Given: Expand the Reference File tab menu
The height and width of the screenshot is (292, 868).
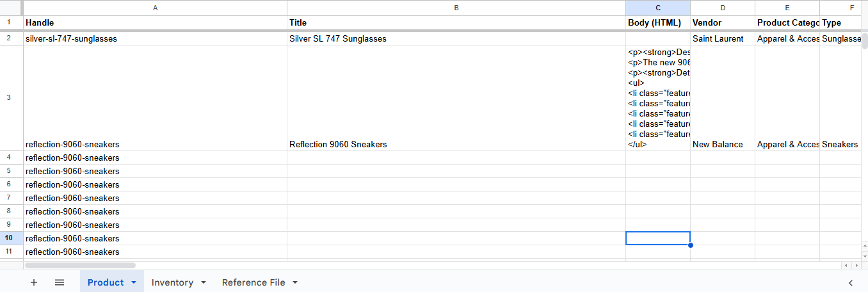Looking at the screenshot, I should point(295,282).
